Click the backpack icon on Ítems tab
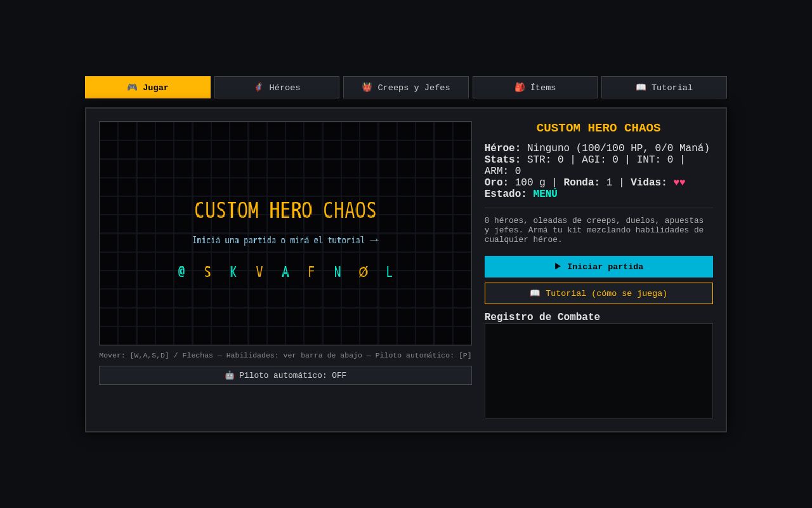 520,88
